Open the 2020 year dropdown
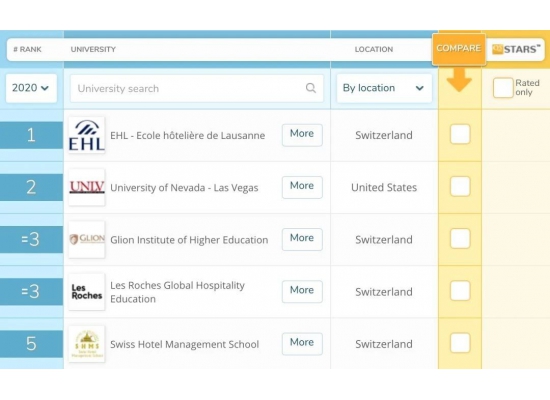The image size is (550, 400). click(x=31, y=88)
